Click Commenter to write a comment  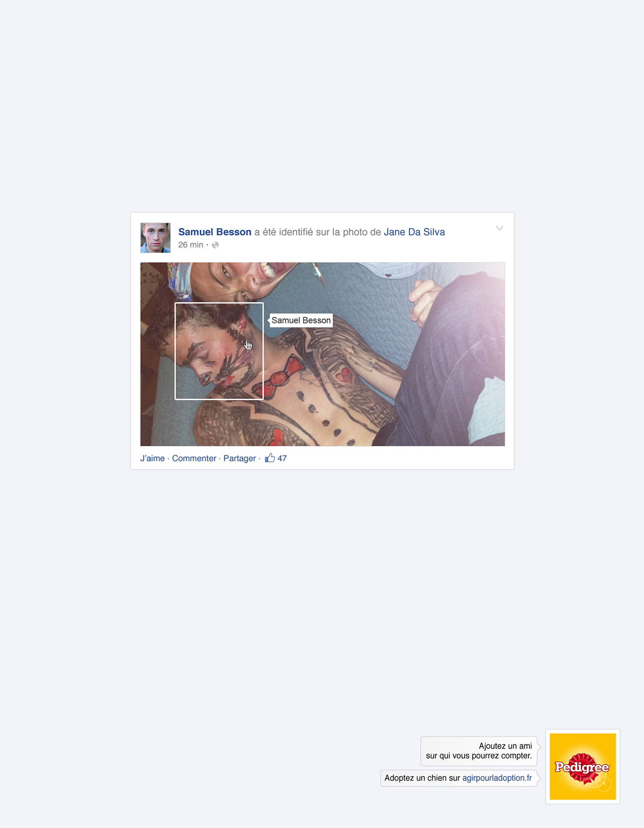[x=194, y=458]
